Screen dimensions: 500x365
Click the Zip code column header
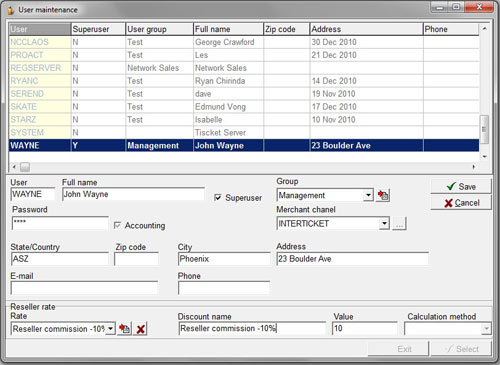pyautogui.click(x=287, y=29)
